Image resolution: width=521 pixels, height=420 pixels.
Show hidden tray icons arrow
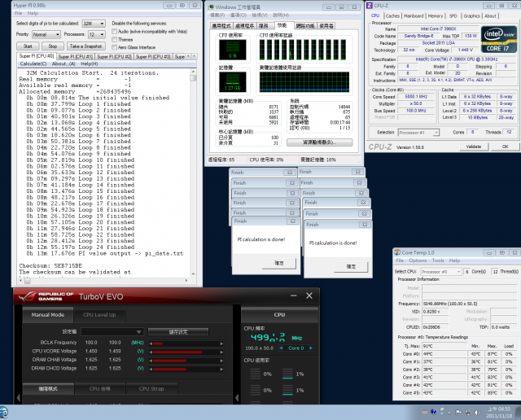[449, 413]
